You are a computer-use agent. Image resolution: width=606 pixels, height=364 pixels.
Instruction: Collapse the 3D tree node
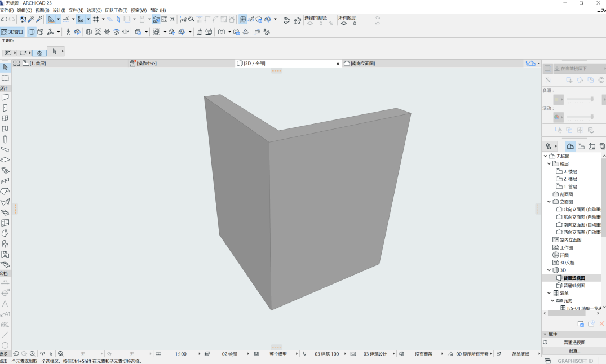click(549, 270)
